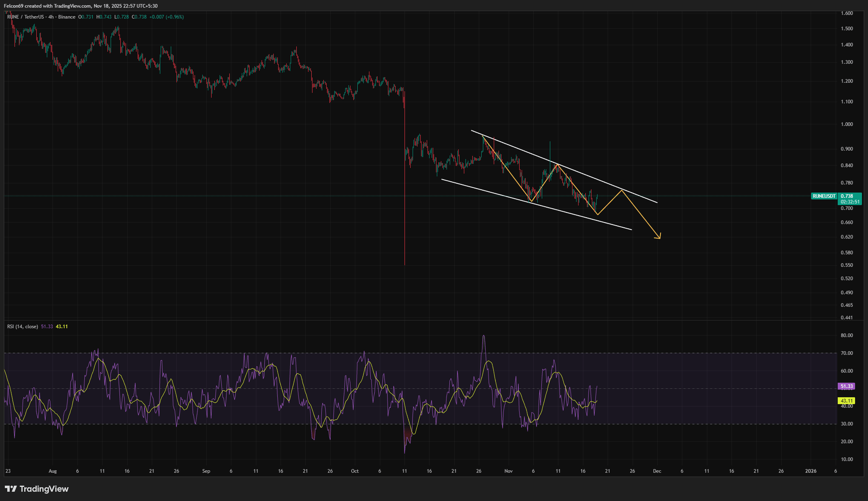Click the yellow projection arrow tip
The height and width of the screenshot is (501, 868).
coord(660,238)
